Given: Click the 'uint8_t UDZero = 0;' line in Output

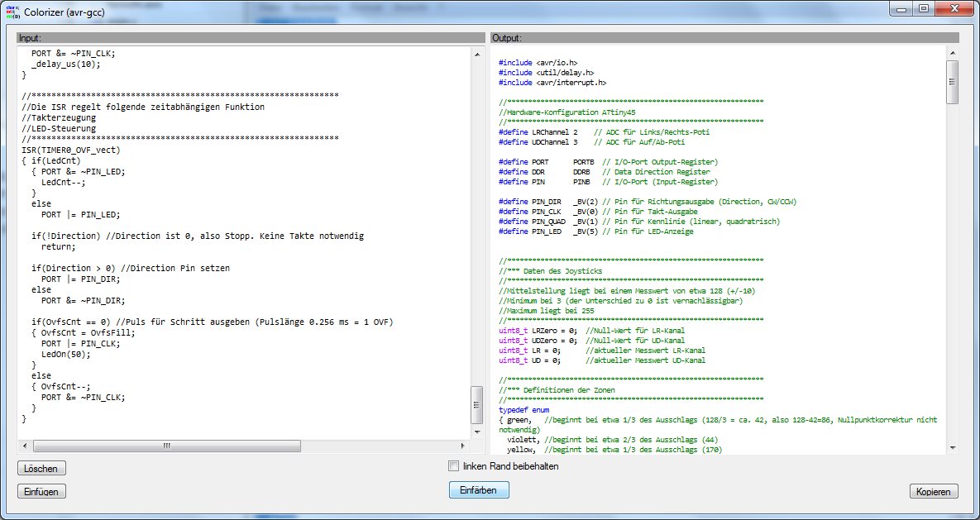Looking at the screenshot, I should coord(591,341).
